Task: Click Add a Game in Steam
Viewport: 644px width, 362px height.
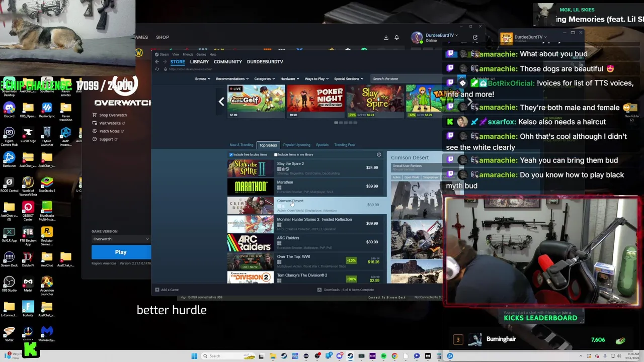Action: (167, 290)
